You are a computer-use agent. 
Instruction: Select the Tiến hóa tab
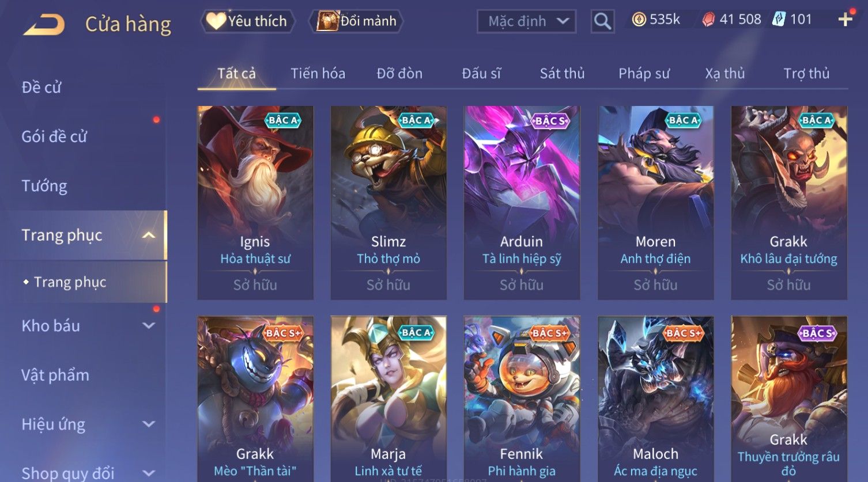[x=318, y=73]
